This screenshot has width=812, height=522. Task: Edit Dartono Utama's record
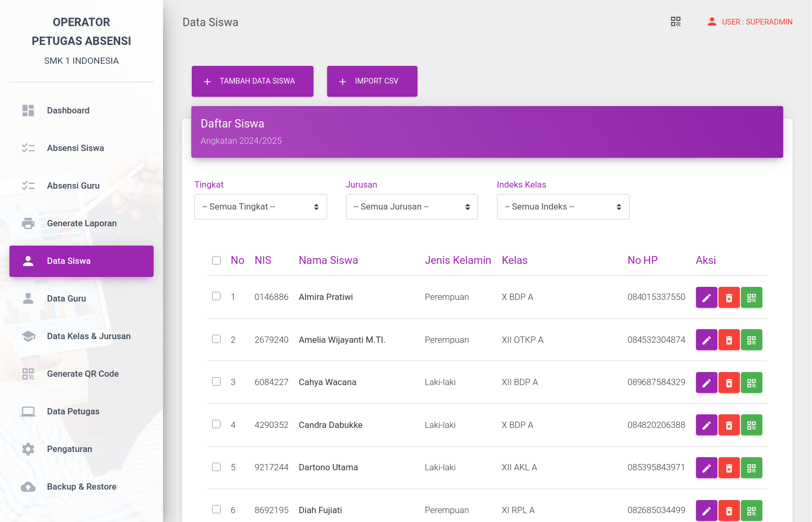706,468
